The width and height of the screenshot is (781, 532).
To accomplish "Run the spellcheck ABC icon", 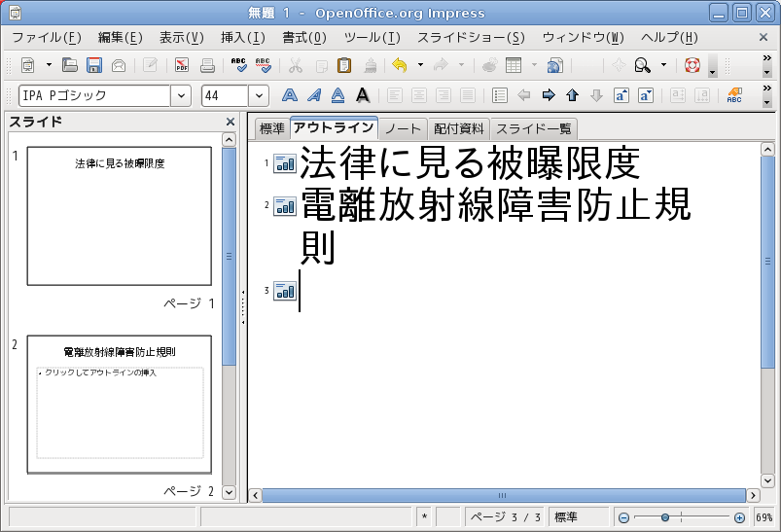I will coord(239,65).
